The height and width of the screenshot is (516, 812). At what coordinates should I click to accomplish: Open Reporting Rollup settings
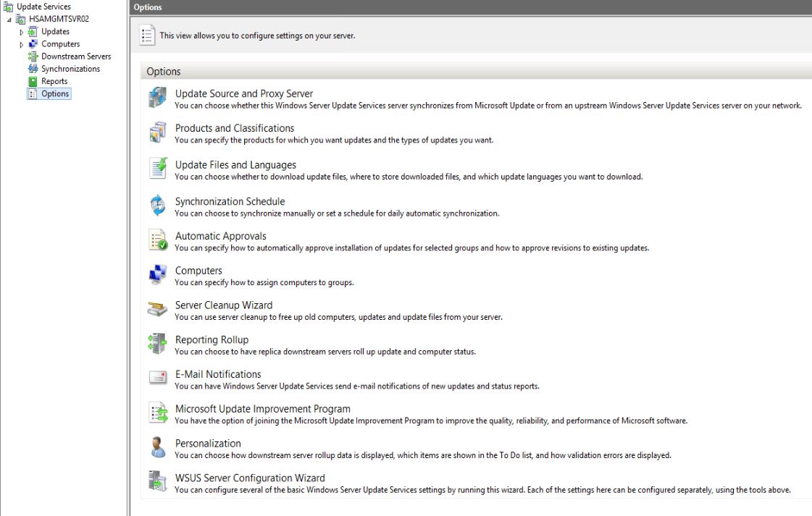click(x=212, y=340)
